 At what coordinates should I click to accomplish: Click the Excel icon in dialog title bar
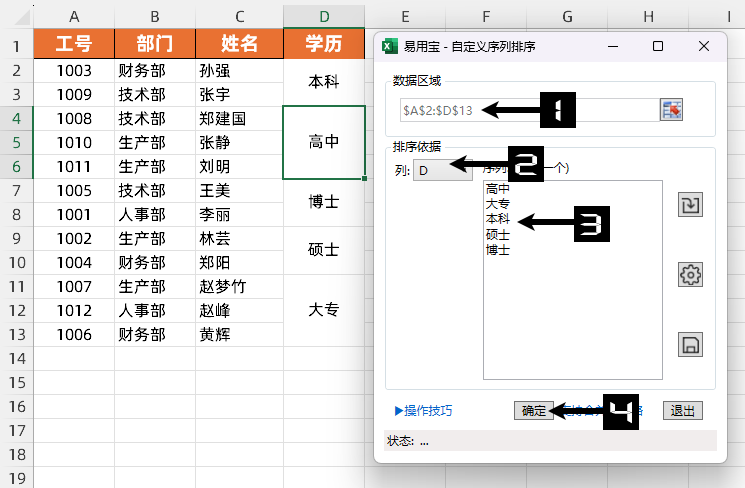[390, 46]
